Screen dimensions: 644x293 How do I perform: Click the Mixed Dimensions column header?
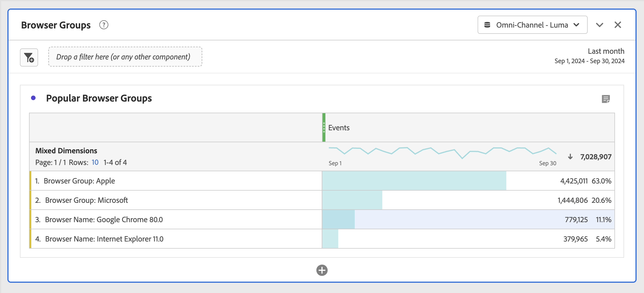click(x=66, y=151)
